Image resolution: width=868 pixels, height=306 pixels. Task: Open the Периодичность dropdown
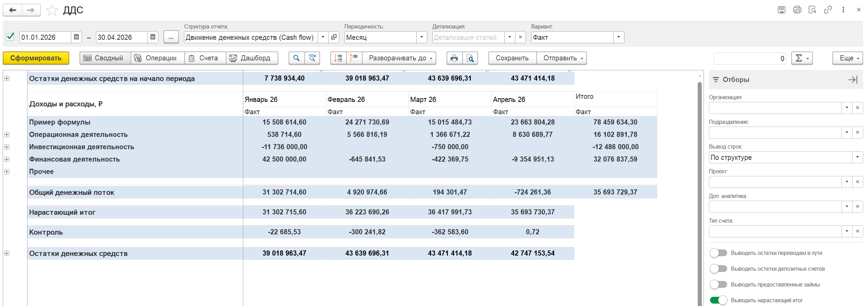pyautogui.click(x=421, y=37)
